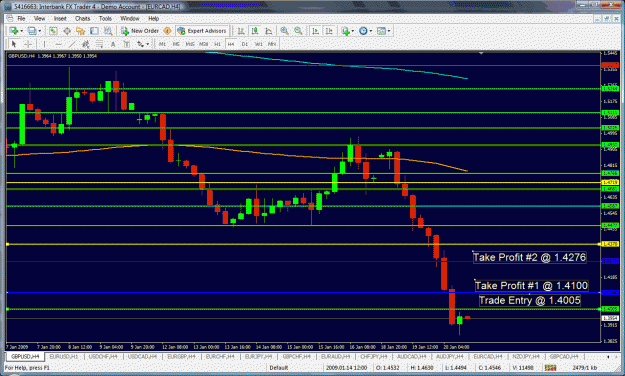Select the Vertical Line tool
This screenshot has height=376, width=625.
(44, 44)
